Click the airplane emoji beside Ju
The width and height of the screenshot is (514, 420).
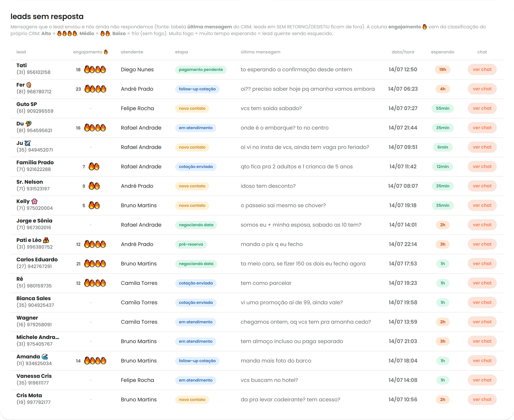pyautogui.click(x=28, y=143)
